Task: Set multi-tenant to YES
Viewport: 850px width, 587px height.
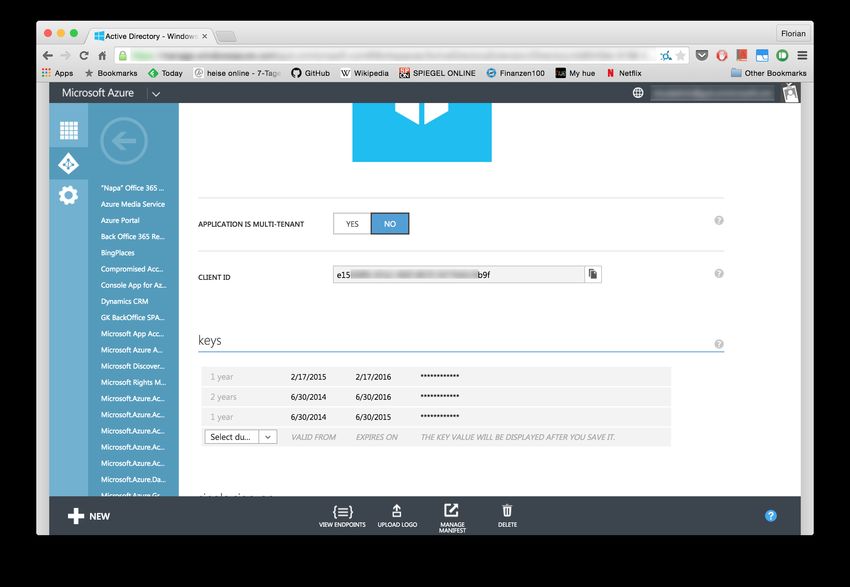Action: pos(352,224)
